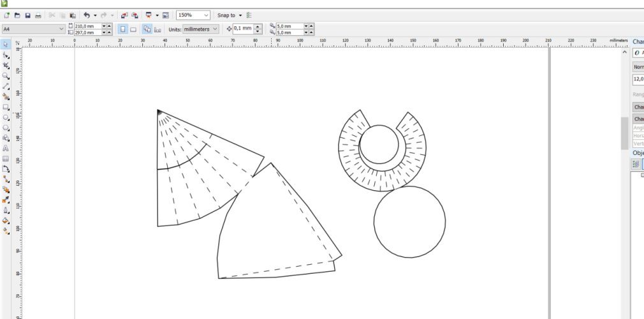This screenshot has height=319, width=644.
Task: Select the Blend effects tool
Action: coord(6,189)
